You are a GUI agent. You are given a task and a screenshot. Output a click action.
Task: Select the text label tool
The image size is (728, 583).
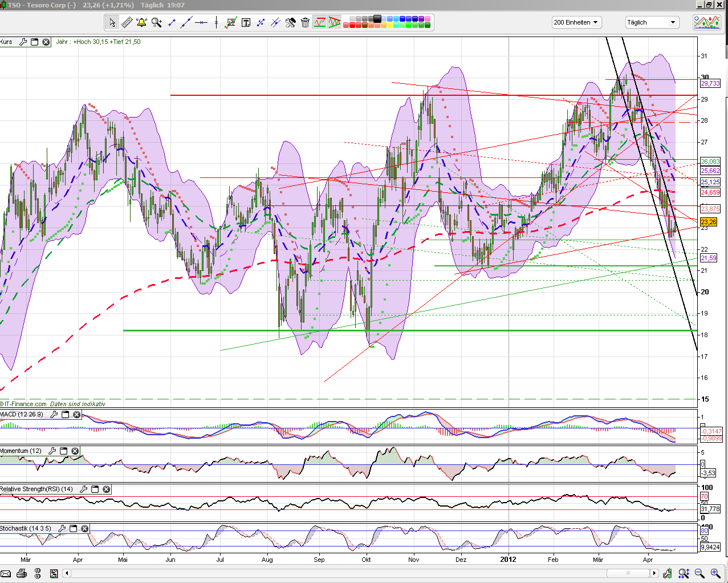pyautogui.click(x=246, y=23)
